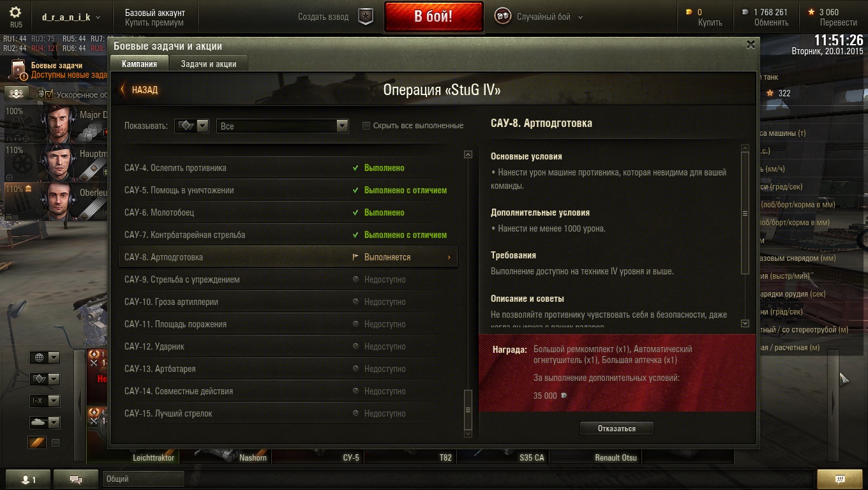Click the Отказаться button
The width and height of the screenshot is (868, 490).
(x=617, y=428)
